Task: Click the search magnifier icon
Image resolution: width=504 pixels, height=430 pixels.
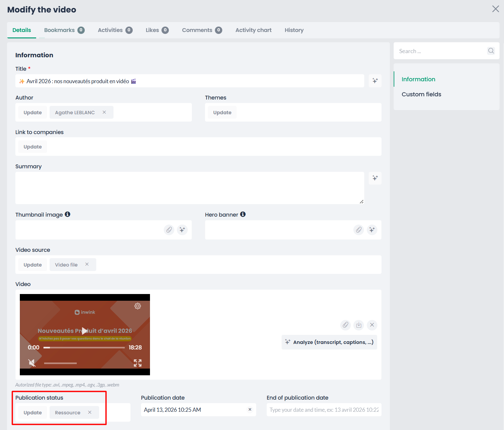Action: pos(491,51)
